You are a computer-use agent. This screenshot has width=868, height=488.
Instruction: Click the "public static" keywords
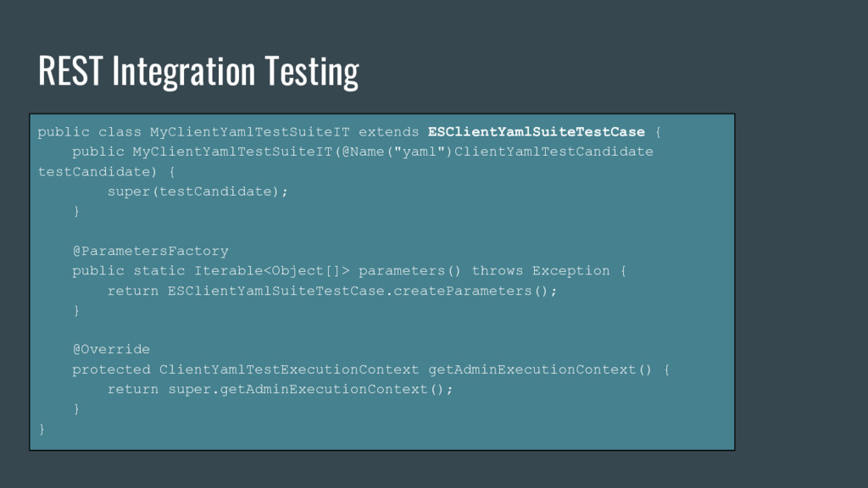coord(128,270)
